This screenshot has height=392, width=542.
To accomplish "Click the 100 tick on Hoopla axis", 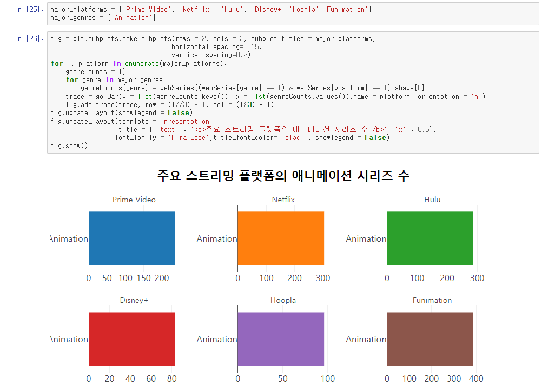I will tap(328, 378).
